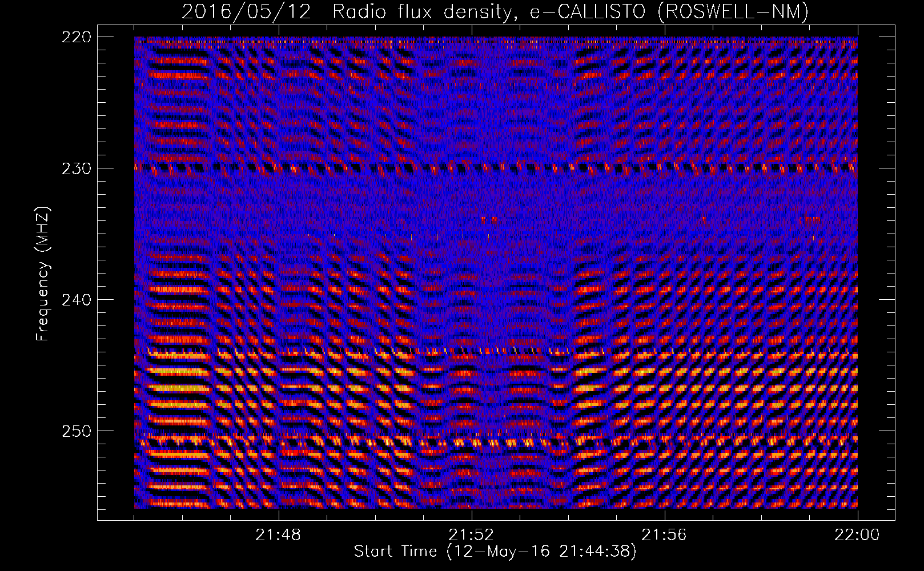924x571 pixels.
Task: Click the 21:56 time tick label
Action: point(664,535)
